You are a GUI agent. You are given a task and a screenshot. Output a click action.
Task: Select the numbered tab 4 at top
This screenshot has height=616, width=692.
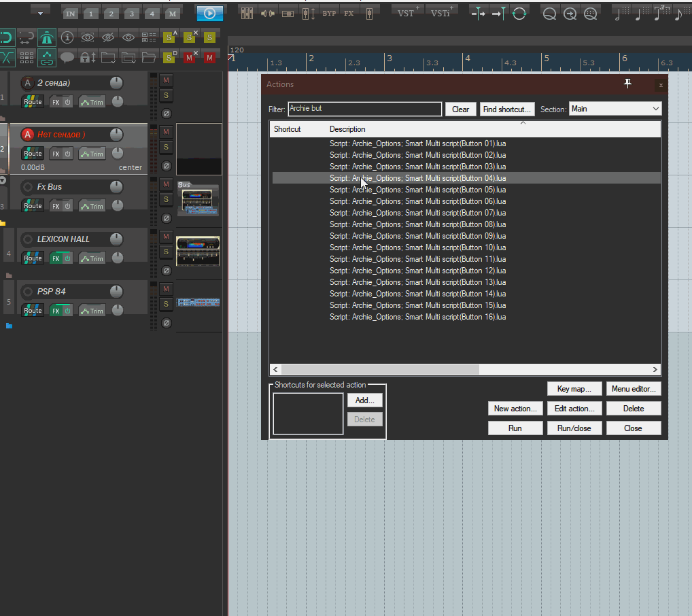(x=152, y=14)
